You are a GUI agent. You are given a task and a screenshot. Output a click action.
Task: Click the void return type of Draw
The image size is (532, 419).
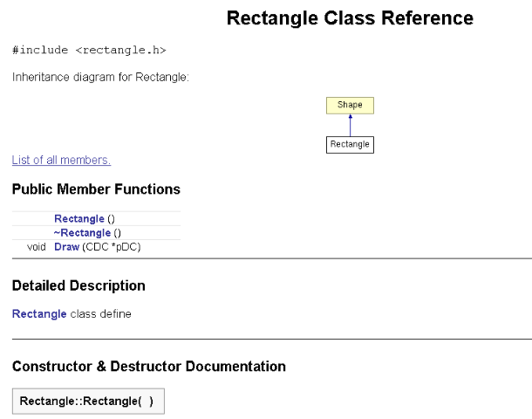pos(37,247)
